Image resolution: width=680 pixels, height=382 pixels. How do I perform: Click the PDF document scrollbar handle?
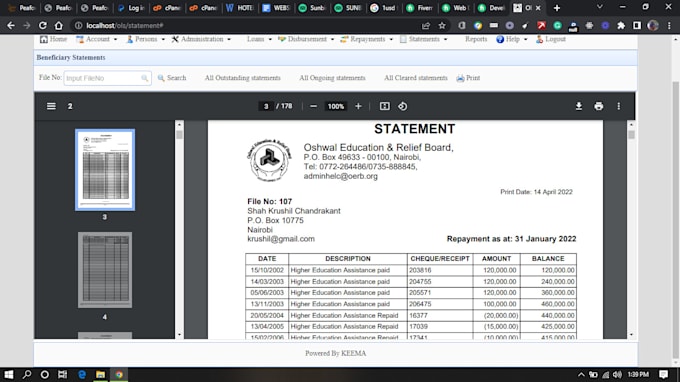tap(631, 135)
